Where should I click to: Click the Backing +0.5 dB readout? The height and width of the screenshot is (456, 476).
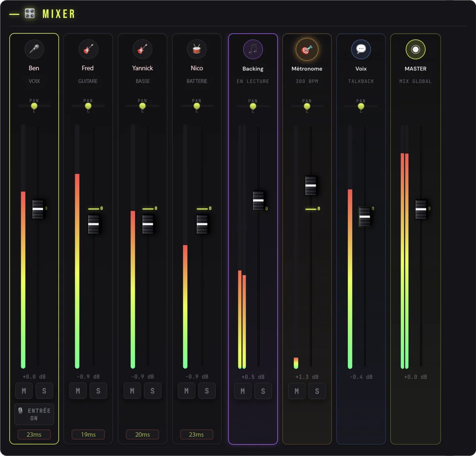[253, 377]
